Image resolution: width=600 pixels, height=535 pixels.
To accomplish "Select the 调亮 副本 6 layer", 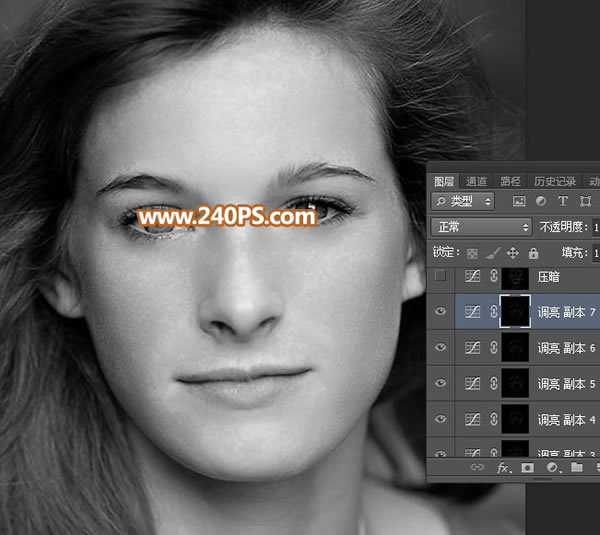I will pos(566,348).
